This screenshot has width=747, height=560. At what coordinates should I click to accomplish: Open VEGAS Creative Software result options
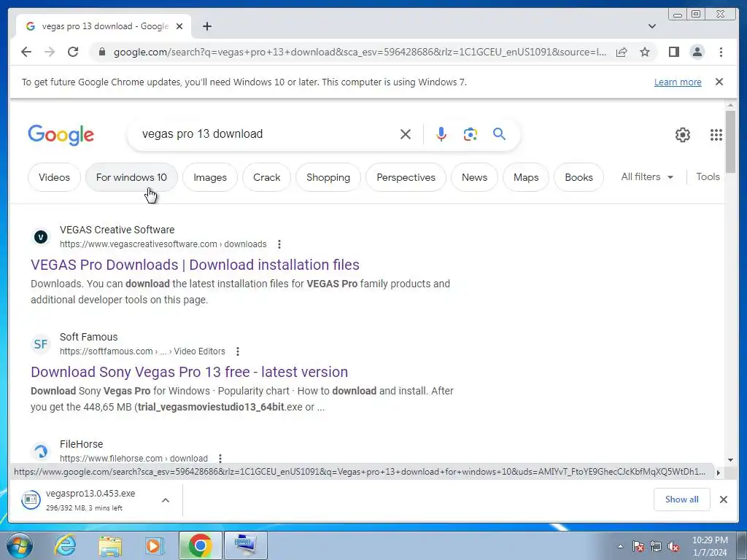click(279, 244)
